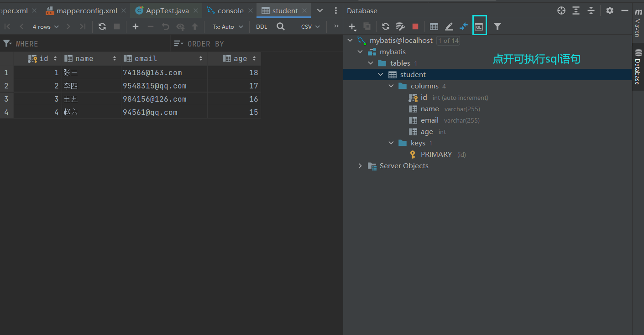Open the CSV export format dropdown

(x=310, y=26)
